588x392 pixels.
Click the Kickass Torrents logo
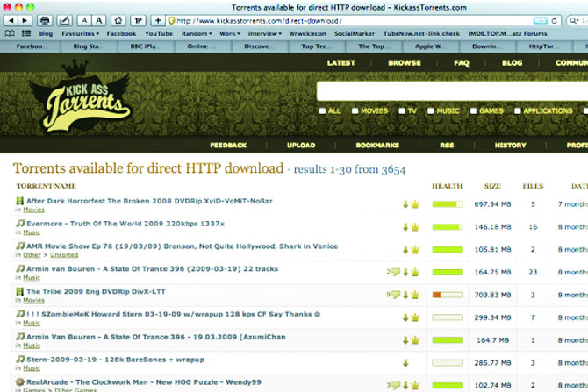[85, 98]
